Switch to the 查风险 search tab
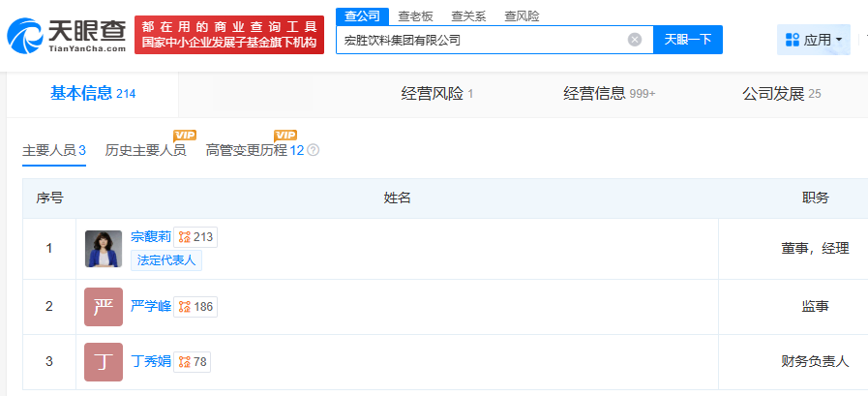868x396 pixels. [x=522, y=16]
